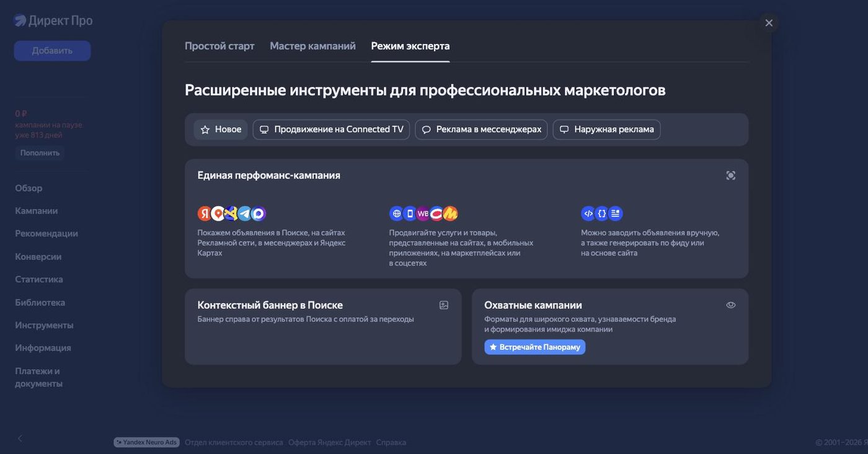Open the Отдел клиентского сервиса link
The width and height of the screenshot is (868, 454).
click(x=234, y=442)
